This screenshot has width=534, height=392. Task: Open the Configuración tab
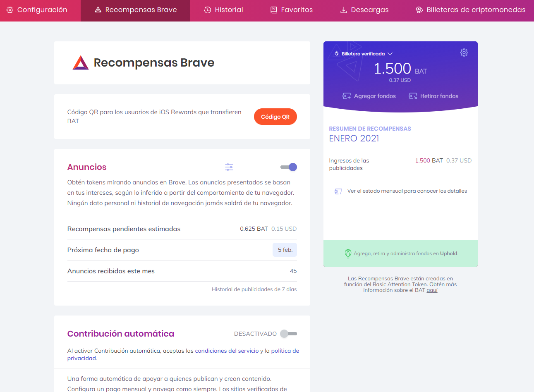click(x=37, y=10)
